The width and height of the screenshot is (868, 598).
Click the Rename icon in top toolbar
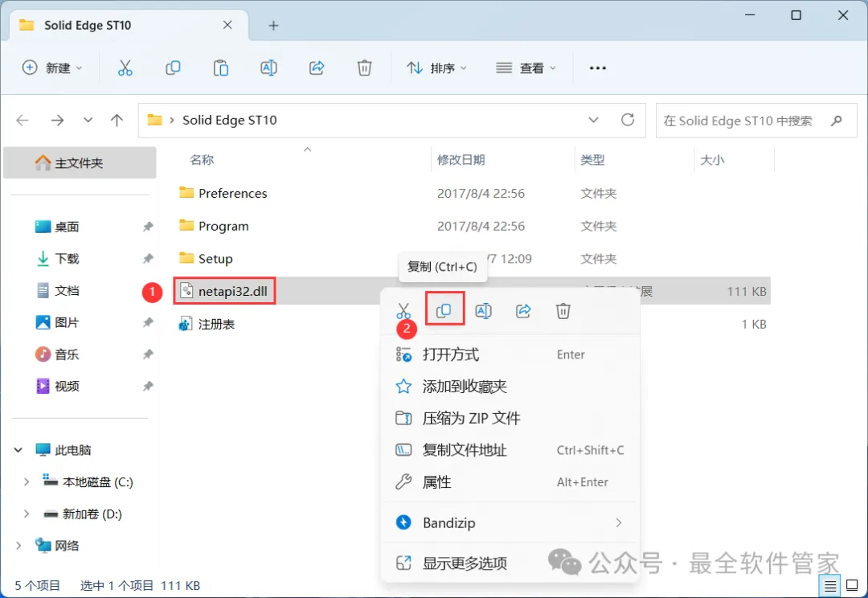(x=268, y=68)
